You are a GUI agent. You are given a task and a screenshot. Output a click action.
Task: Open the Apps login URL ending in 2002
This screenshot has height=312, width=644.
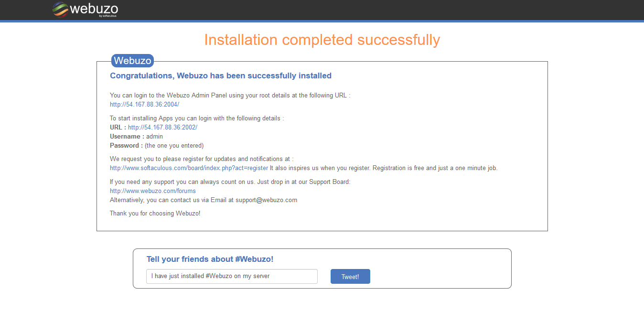point(162,127)
